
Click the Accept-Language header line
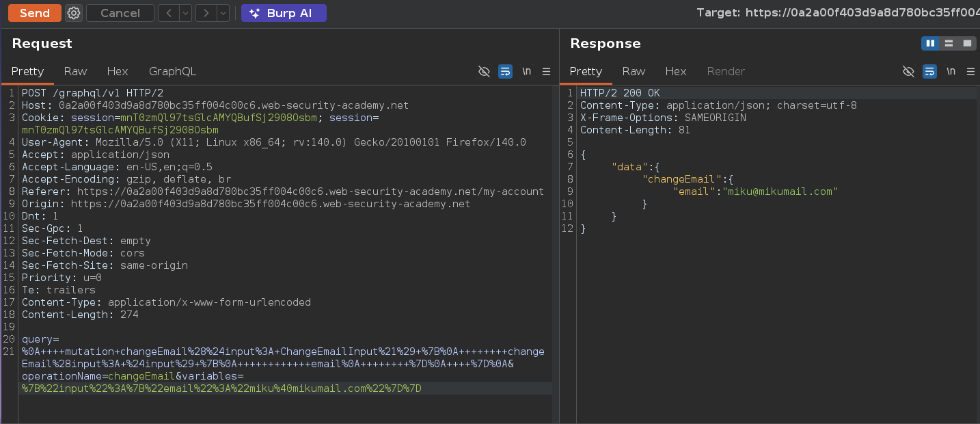point(117,167)
